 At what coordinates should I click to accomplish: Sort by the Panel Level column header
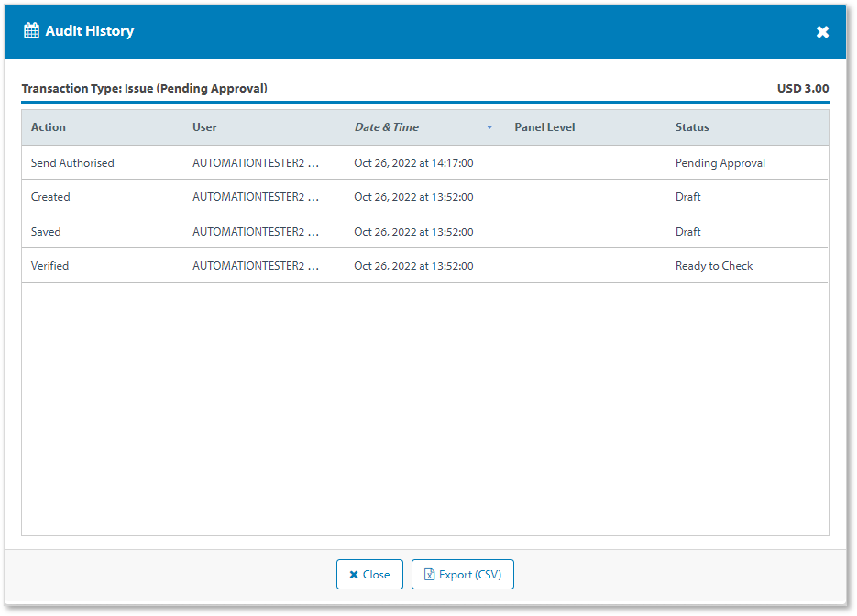pos(544,127)
